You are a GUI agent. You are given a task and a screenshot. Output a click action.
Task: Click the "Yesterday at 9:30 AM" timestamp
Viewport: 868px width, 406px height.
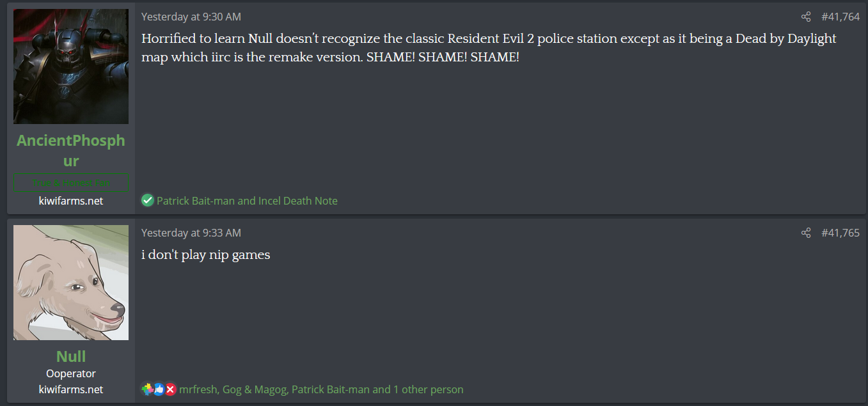tap(191, 17)
